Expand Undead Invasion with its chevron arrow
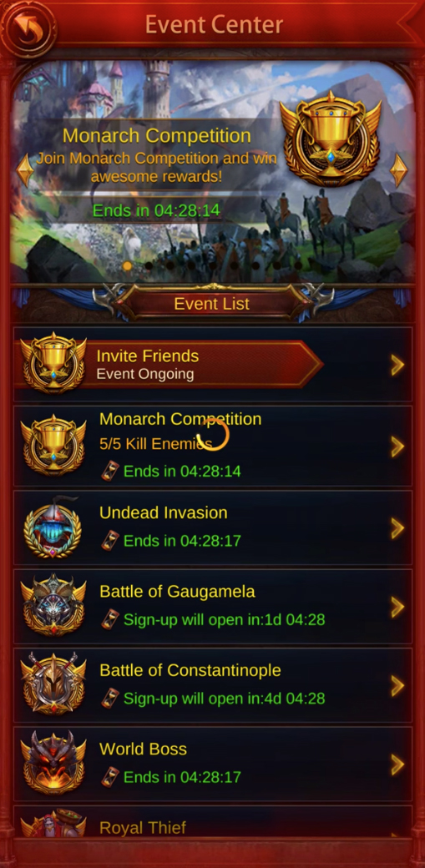Screen dimensions: 425x868 pos(397,528)
